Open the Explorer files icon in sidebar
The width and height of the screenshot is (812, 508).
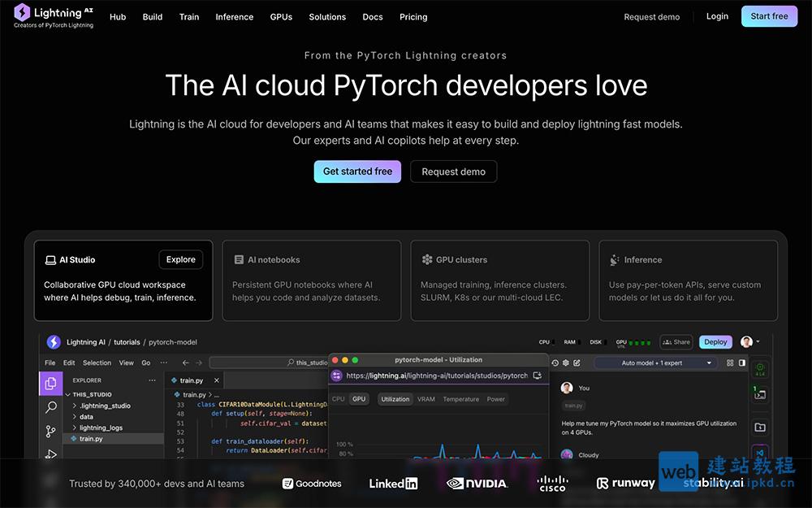click(x=50, y=384)
